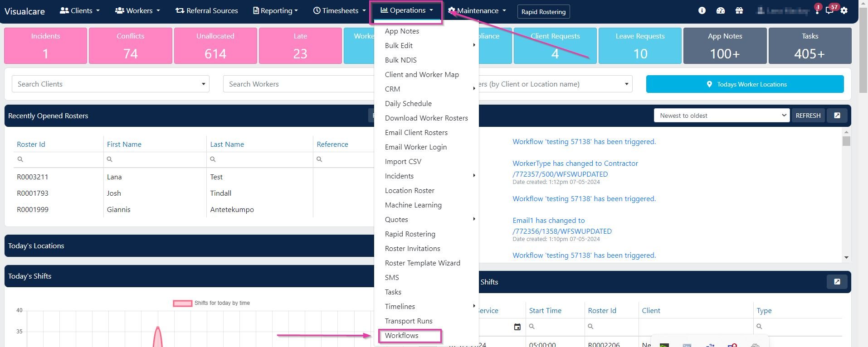Expand the Bulk Edit submenu
The height and width of the screenshot is (347, 868).
point(426,45)
